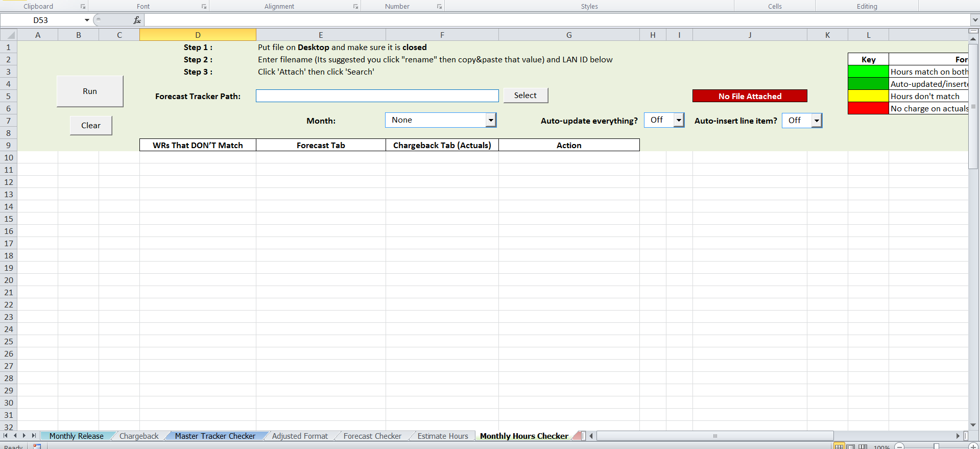Click the vertical scrollbar down arrow
The width and height of the screenshot is (980, 449).
[x=973, y=425]
